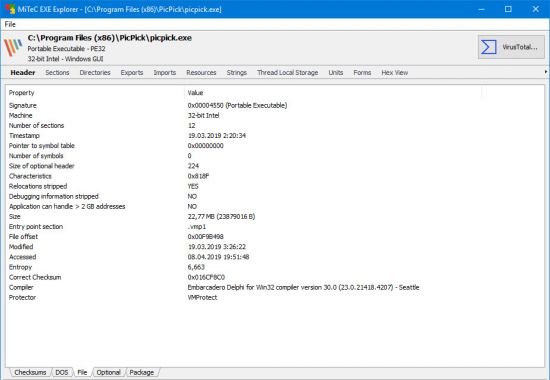Switch to the Header tab
This screenshot has height=380, width=550.
click(x=23, y=73)
